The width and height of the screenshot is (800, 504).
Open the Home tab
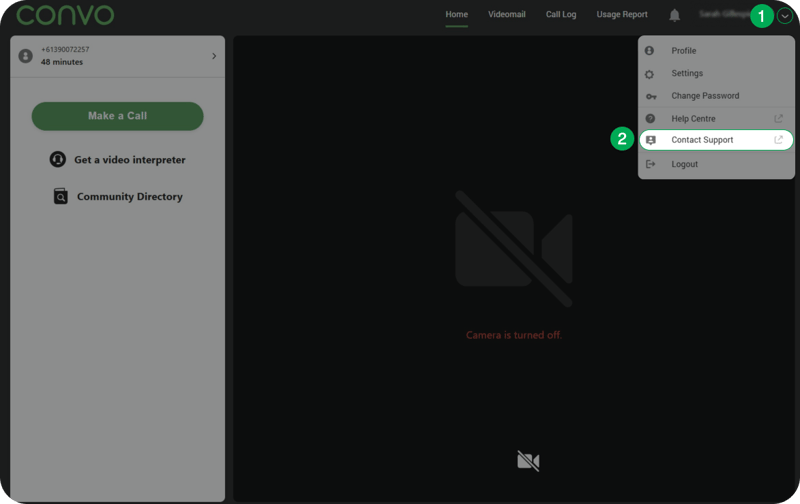pos(456,14)
